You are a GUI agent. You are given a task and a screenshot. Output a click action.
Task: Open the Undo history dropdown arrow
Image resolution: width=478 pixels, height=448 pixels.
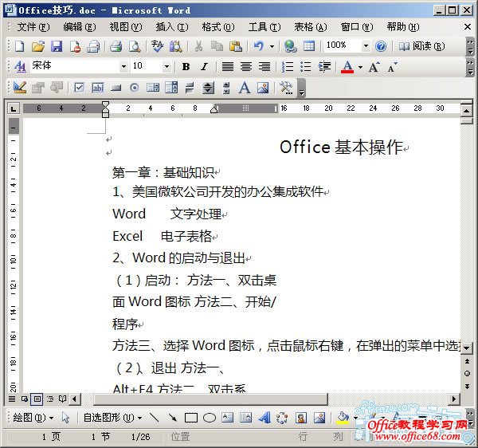(272, 47)
